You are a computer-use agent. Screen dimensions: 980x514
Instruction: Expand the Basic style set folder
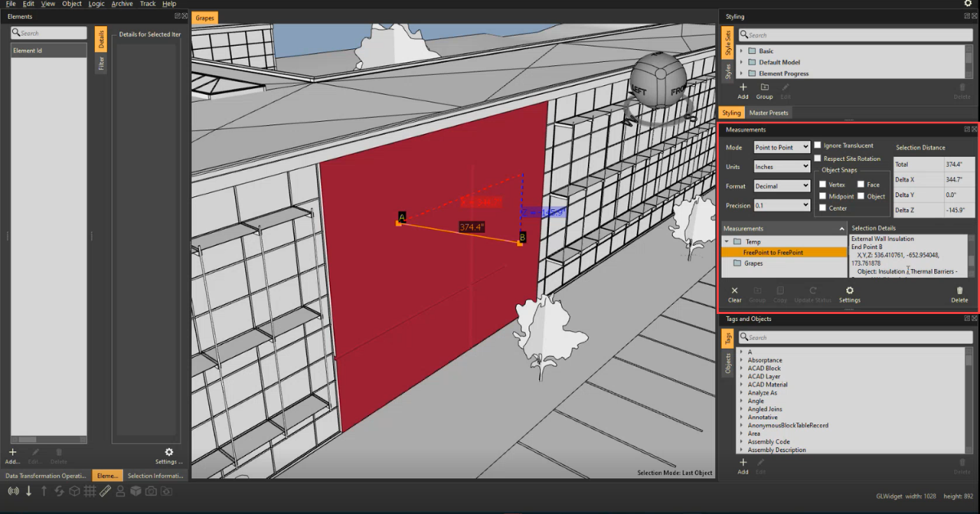pyautogui.click(x=742, y=51)
